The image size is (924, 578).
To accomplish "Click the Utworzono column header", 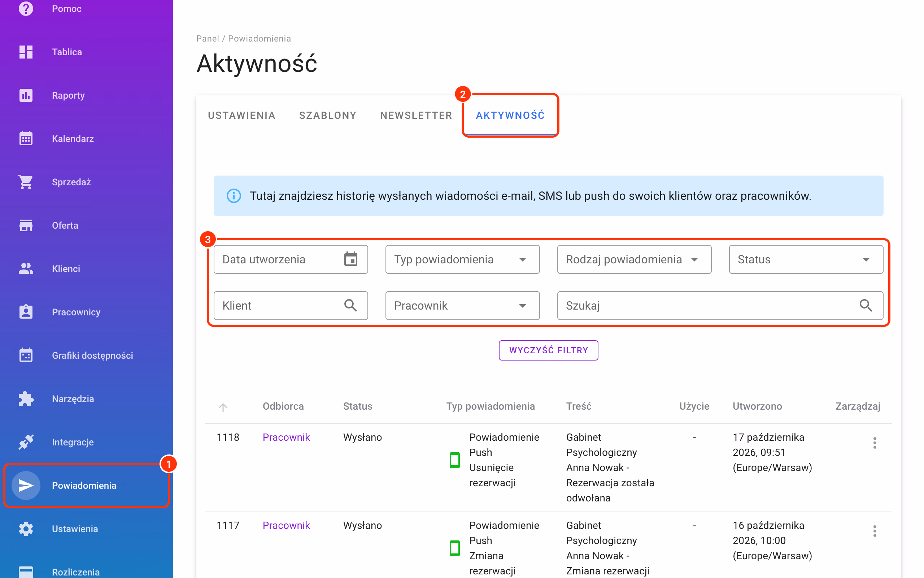I will 757,406.
